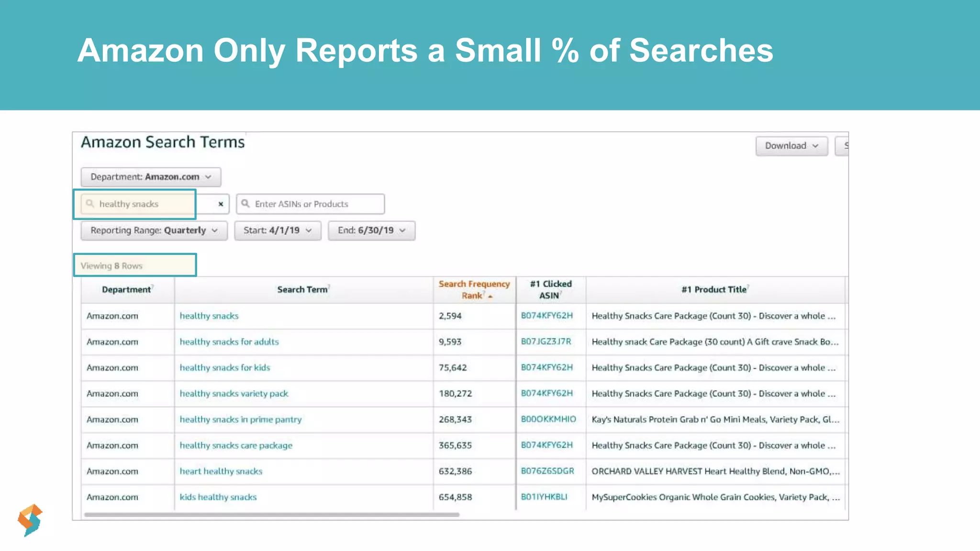Clear the healthy snacks search with X

(x=221, y=204)
